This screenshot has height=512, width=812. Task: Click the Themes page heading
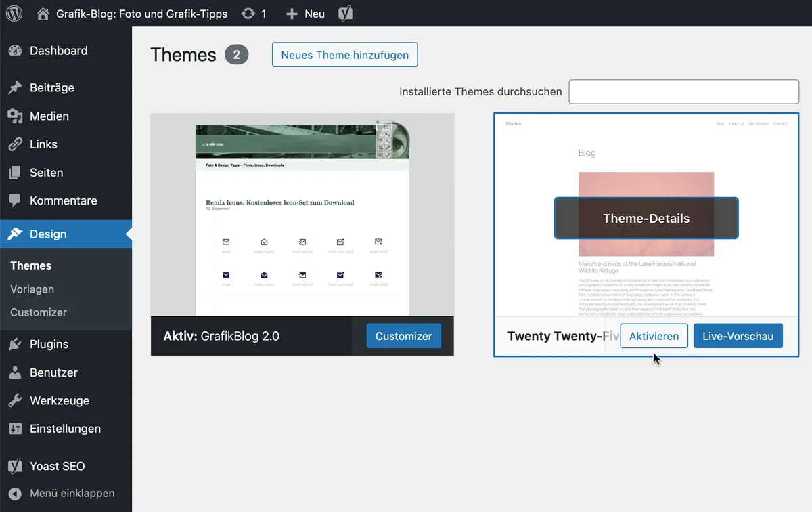(183, 55)
